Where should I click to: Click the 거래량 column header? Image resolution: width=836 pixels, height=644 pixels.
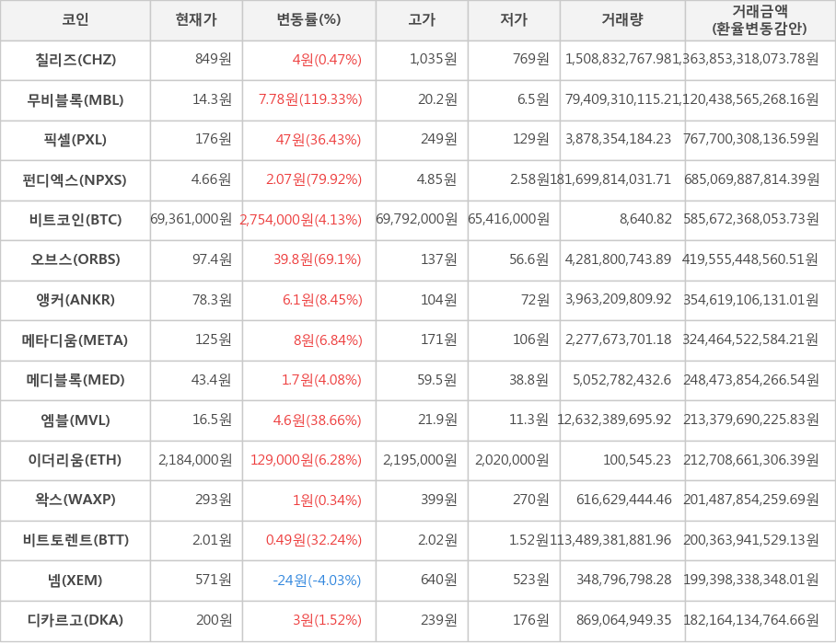(x=622, y=19)
